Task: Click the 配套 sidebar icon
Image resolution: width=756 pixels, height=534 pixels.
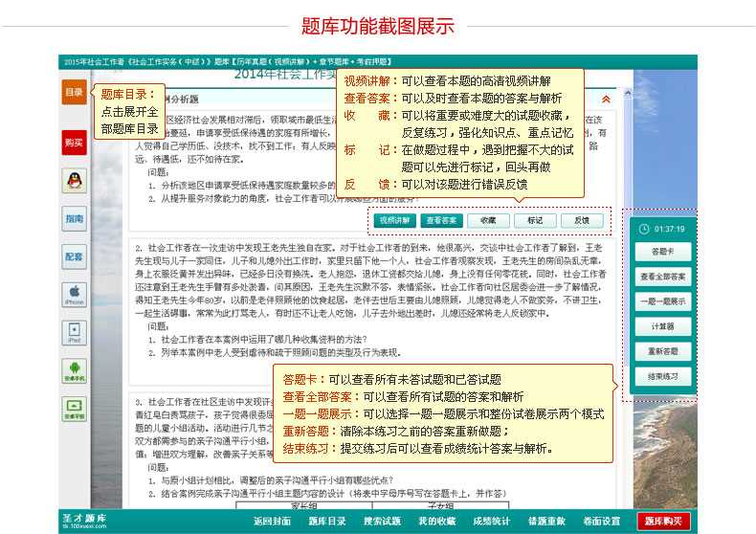Action: [x=74, y=256]
